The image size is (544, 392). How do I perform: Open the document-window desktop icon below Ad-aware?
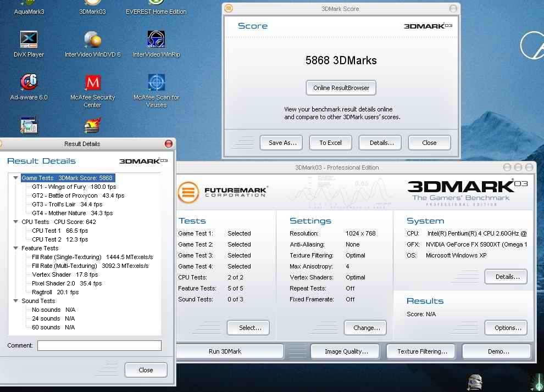[29, 125]
